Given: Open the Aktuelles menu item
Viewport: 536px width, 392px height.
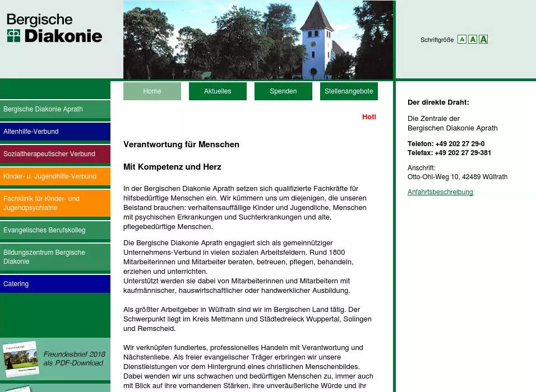Looking at the screenshot, I should click(218, 91).
